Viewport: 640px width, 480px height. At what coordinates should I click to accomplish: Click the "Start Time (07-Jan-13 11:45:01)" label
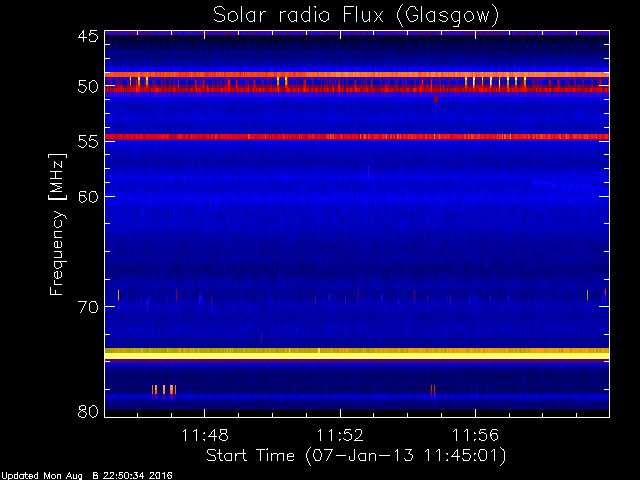356,456
